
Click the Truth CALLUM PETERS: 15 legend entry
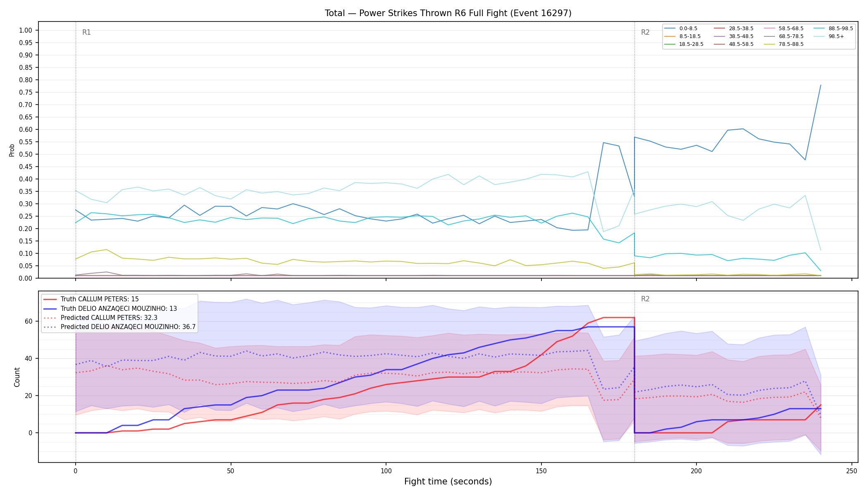(91, 299)
